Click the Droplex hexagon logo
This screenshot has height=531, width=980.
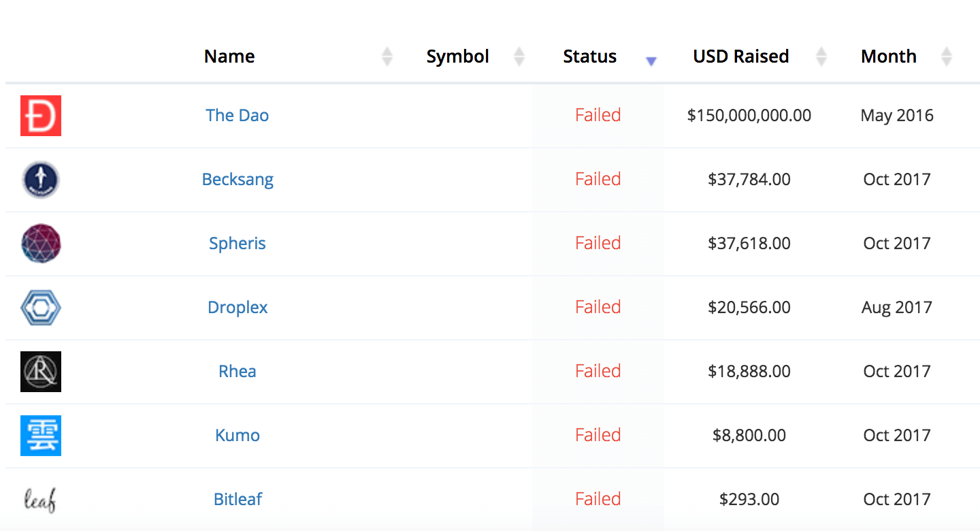pyautogui.click(x=41, y=308)
